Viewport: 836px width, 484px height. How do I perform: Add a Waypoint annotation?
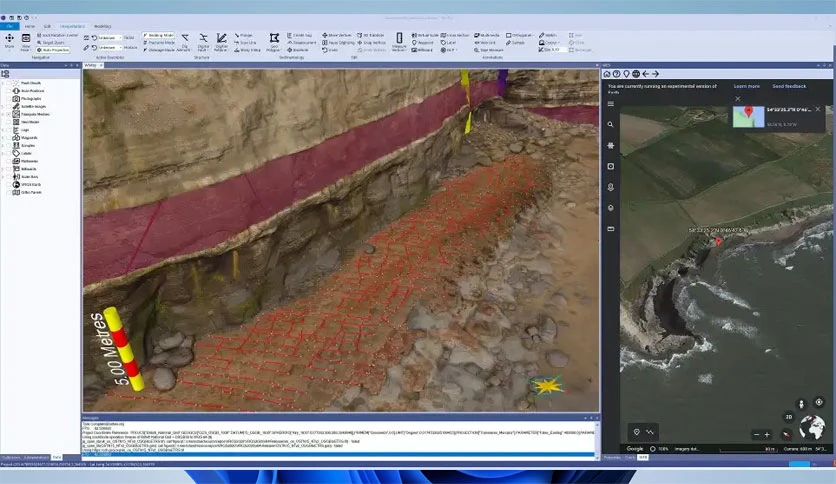(422, 43)
